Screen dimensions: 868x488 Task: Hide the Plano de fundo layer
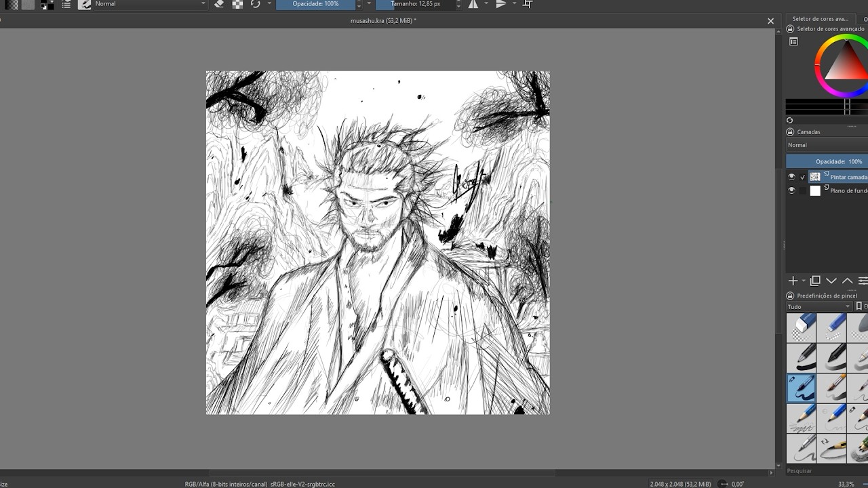pyautogui.click(x=791, y=191)
